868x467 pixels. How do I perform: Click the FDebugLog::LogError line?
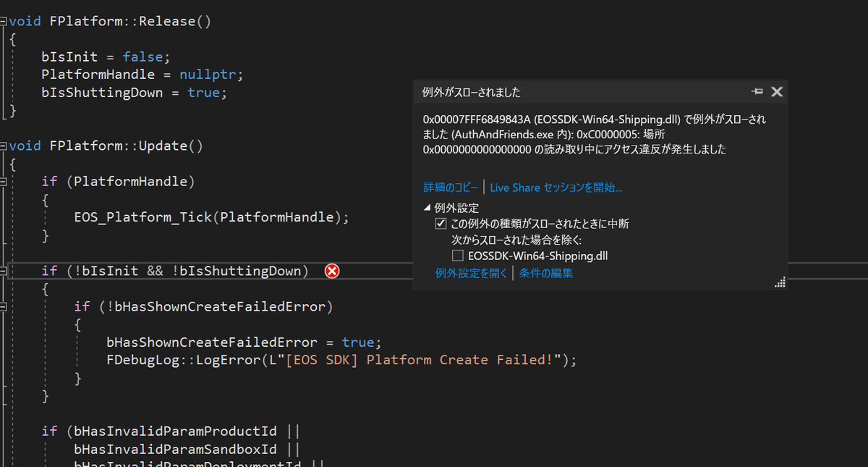pos(341,360)
